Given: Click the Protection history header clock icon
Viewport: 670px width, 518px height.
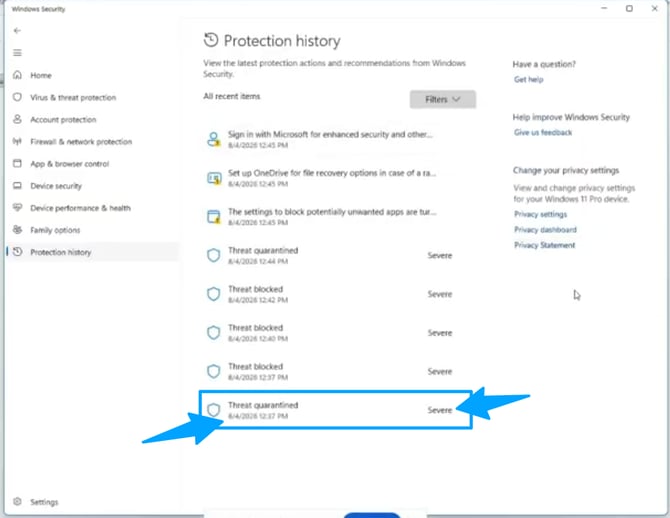Looking at the screenshot, I should click(211, 40).
